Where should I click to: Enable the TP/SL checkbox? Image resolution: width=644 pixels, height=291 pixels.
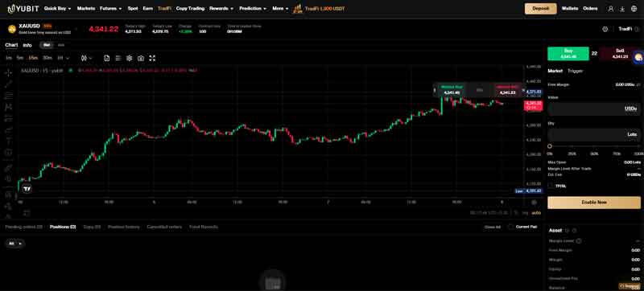[551, 186]
